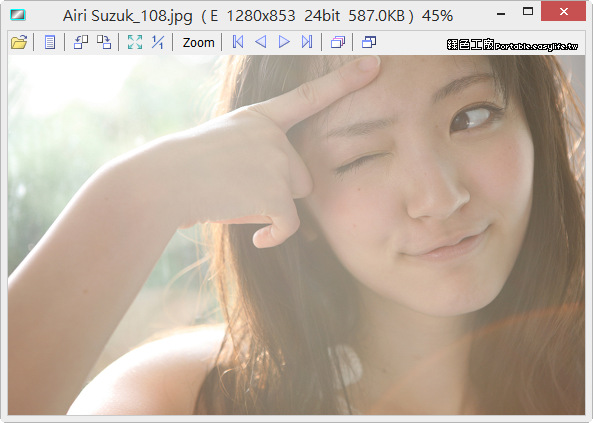Open the application icon system menu
Image resolution: width=593 pixels, height=423 pixels.
[x=18, y=15]
